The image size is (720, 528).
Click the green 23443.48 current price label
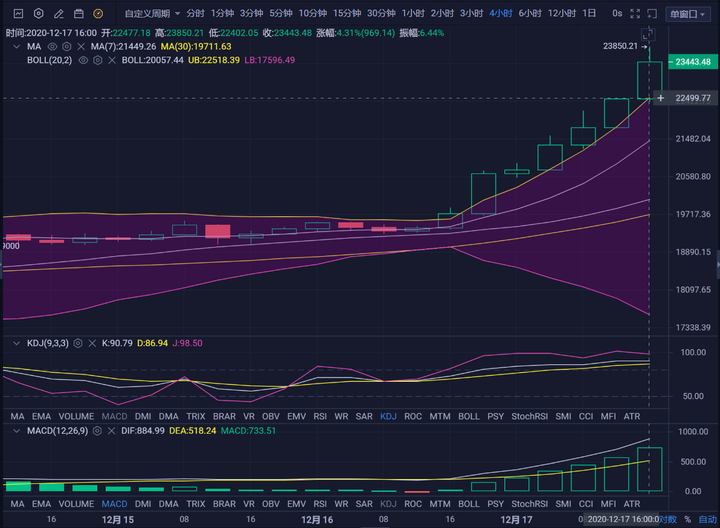692,62
